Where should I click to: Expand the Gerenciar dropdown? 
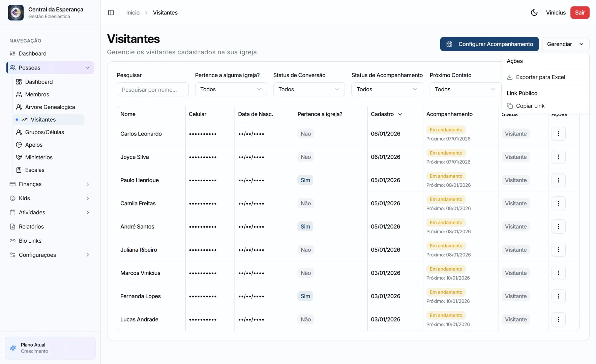tap(565, 44)
